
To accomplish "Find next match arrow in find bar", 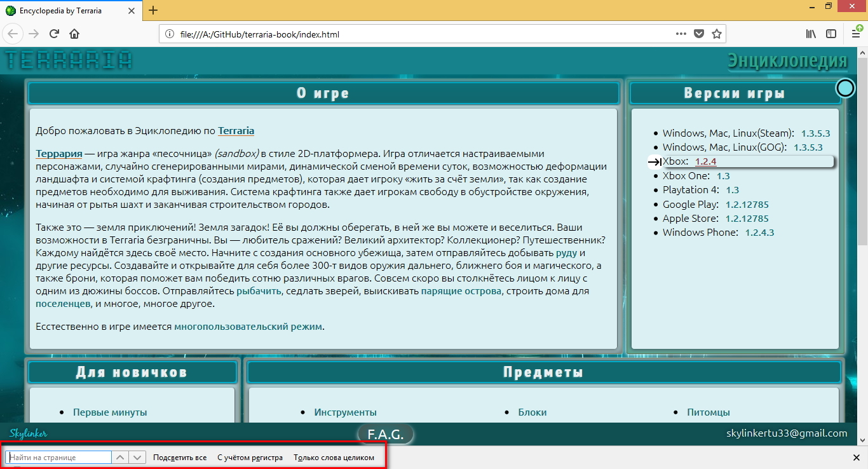I will (138, 457).
